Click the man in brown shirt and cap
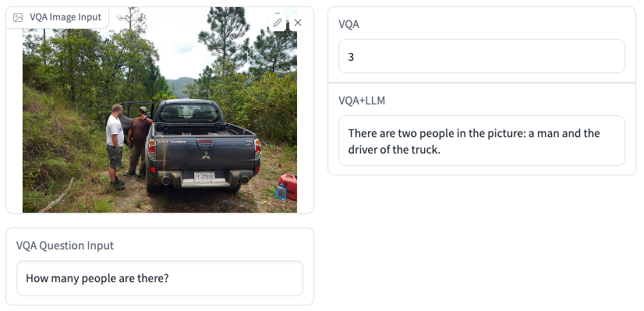This screenshot has height=311, width=644. coord(139,141)
